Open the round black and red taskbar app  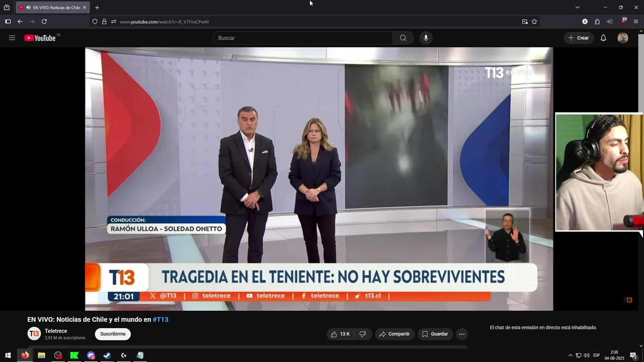[58, 355]
